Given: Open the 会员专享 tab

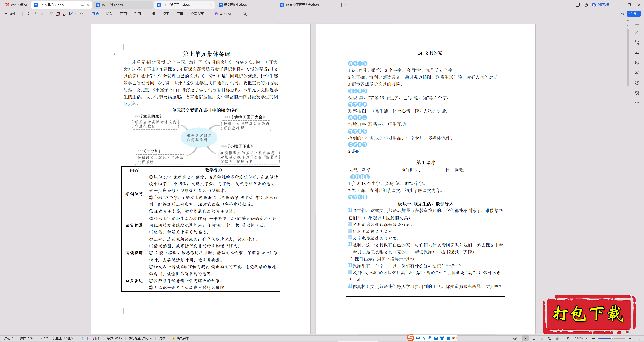Looking at the screenshot, I should point(197,14).
